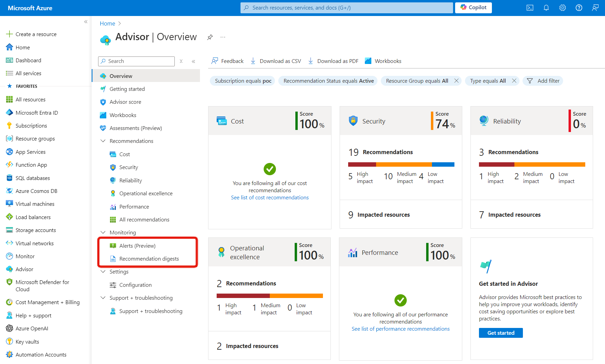Open See list of performance recommendations link
Image resolution: width=605 pixels, height=364 pixels.
401,329
